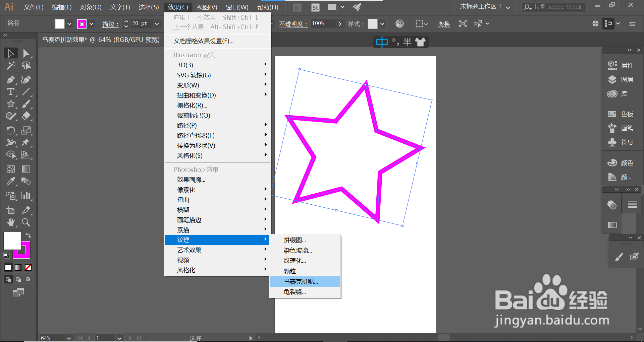Viewport: 644px width, 342px height.
Task: Open the fill color dropdown arrow
Action: coord(69,24)
